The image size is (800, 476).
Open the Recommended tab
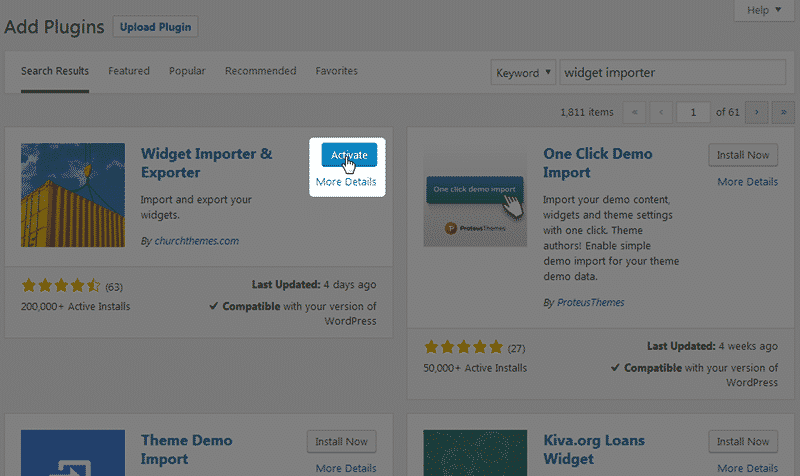260,71
